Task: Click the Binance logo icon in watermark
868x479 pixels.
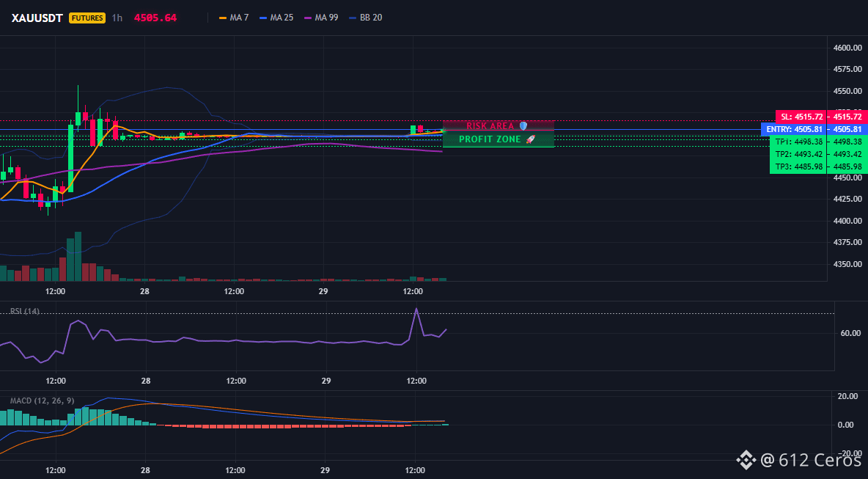Action: point(746,459)
